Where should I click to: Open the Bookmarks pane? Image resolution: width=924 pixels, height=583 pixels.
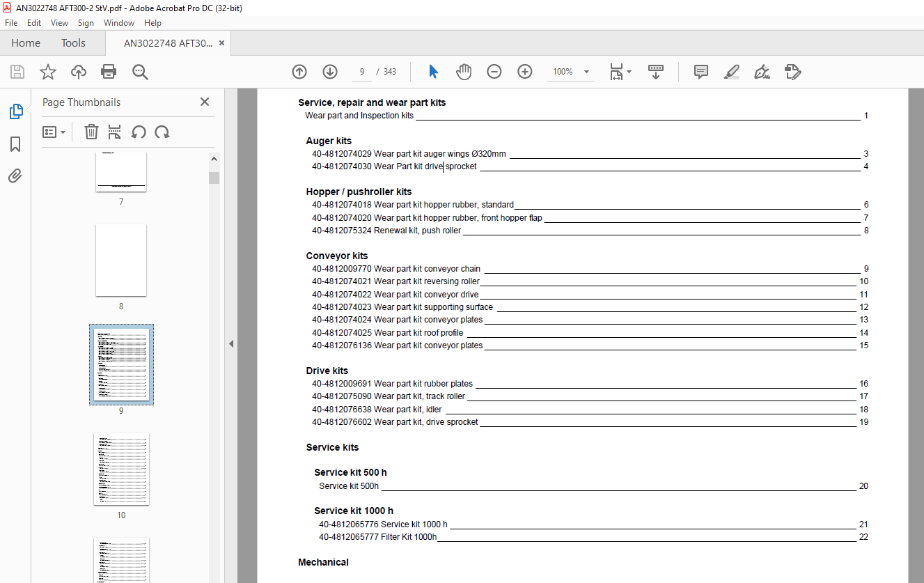click(15, 144)
